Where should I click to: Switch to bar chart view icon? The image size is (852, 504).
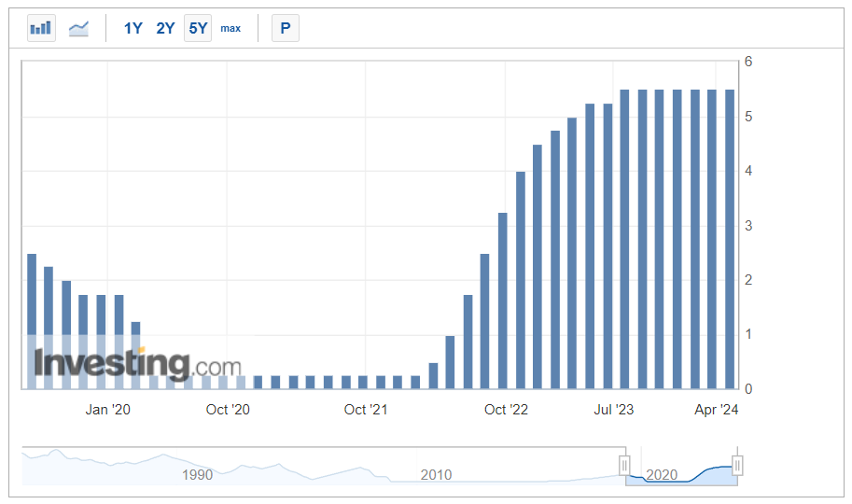(x=41, y=28)
